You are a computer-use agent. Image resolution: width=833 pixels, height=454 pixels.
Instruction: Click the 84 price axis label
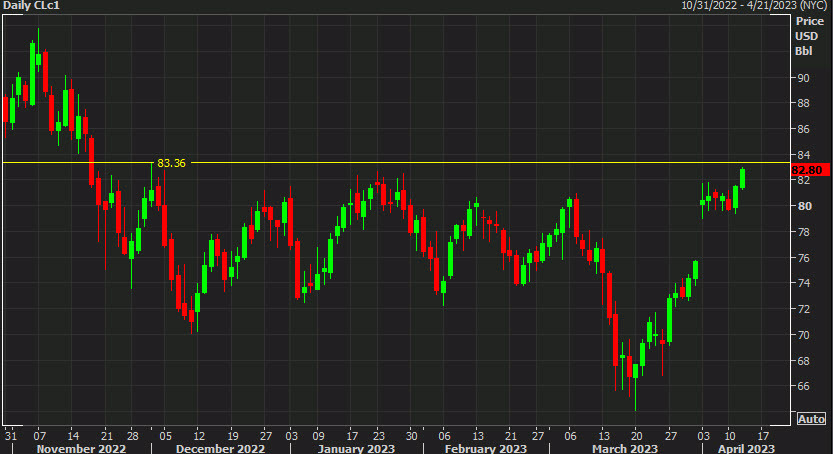pyautogui.click(x=803, y=155)
